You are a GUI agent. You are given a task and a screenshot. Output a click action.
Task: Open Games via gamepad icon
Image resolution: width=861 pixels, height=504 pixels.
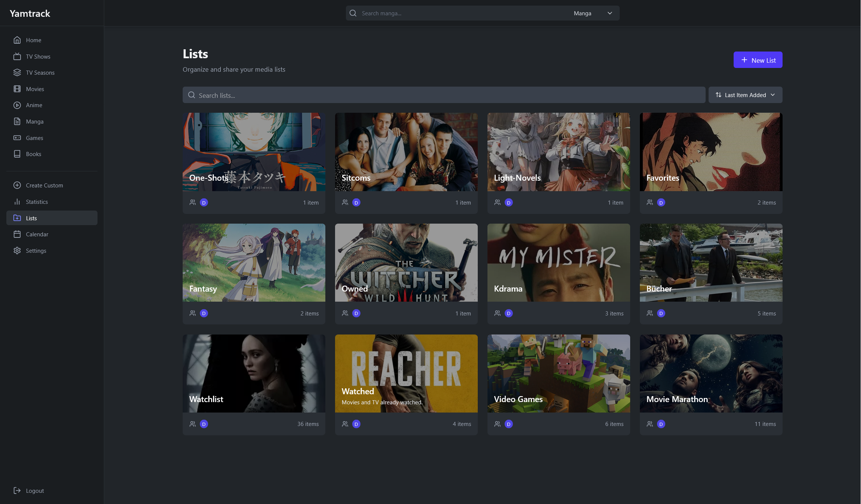tap(17, 138)
